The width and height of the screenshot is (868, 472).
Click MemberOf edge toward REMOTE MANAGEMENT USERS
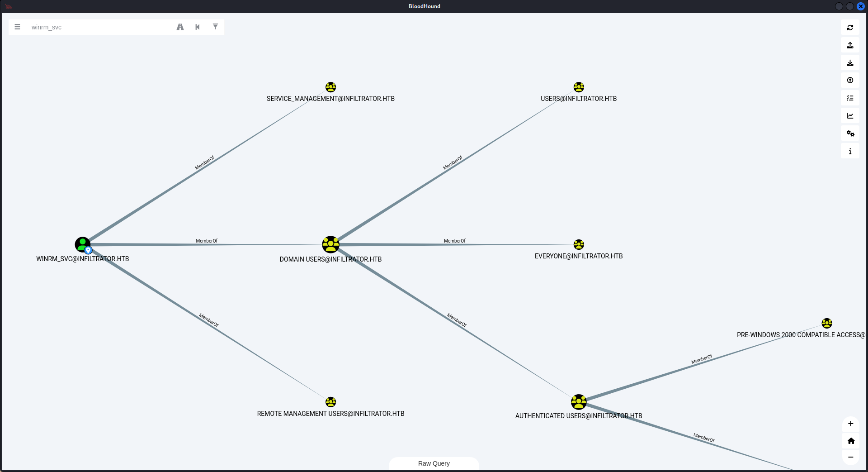tap(209, 320)
